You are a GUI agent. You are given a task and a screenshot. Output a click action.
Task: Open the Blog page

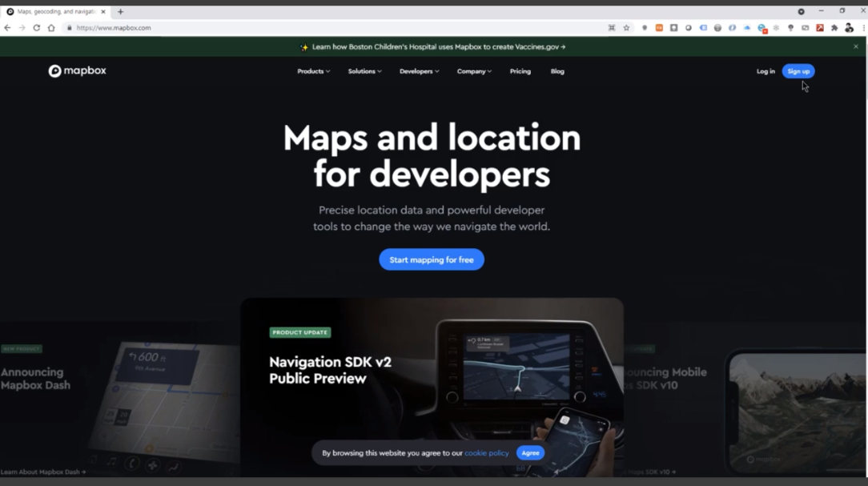tap(557, 71)
